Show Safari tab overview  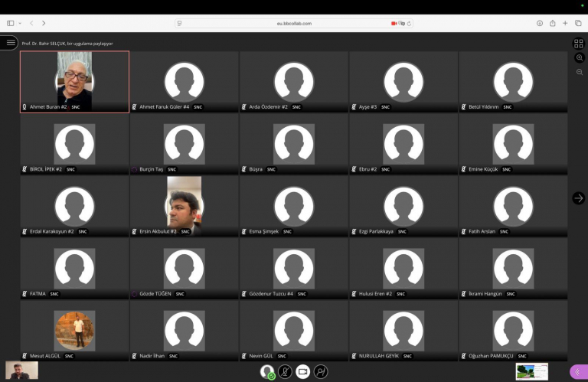pyautogui.click(x=578, y=23)
